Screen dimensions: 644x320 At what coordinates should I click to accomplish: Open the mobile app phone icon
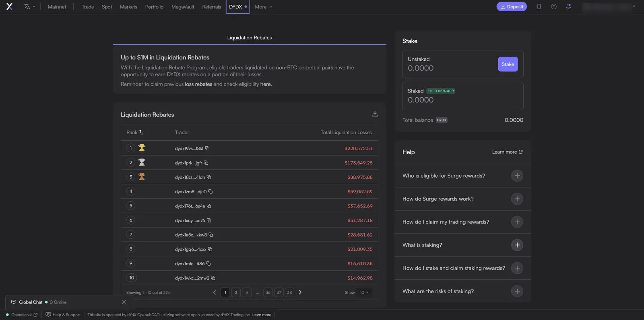tap(539, 6)
